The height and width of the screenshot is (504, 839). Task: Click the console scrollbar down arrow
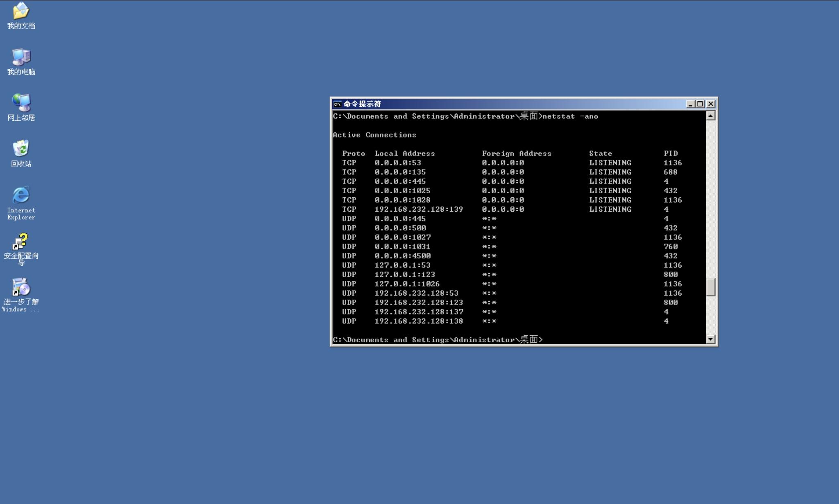coord(711,339)
